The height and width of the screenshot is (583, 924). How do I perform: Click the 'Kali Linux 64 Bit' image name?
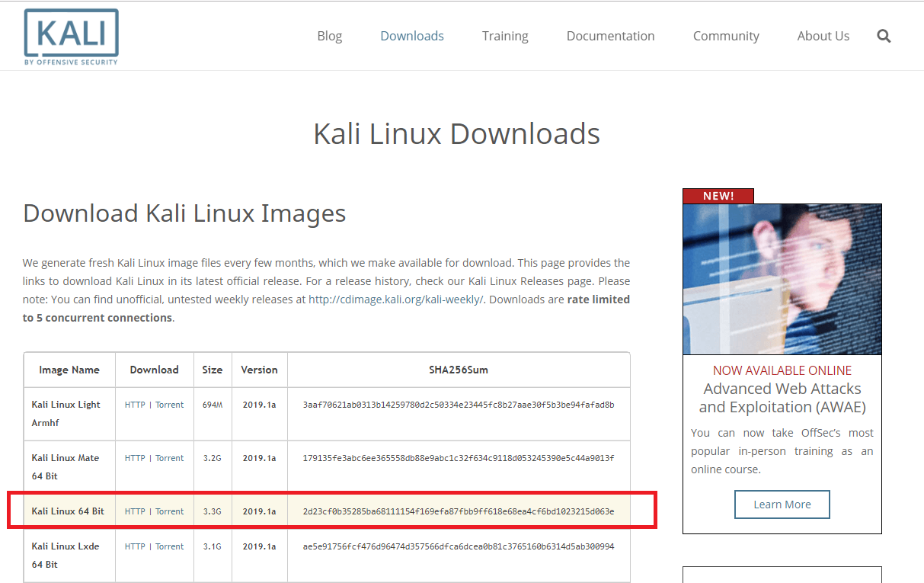click(x=68, y=511)
